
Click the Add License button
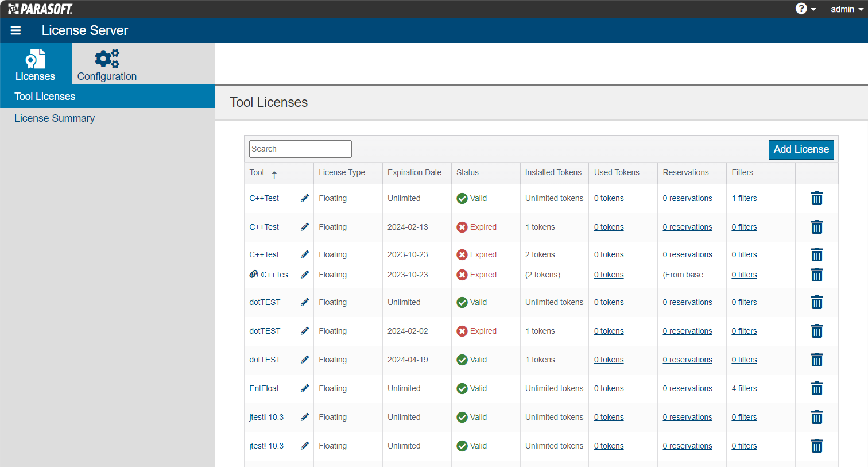[801, 149]
